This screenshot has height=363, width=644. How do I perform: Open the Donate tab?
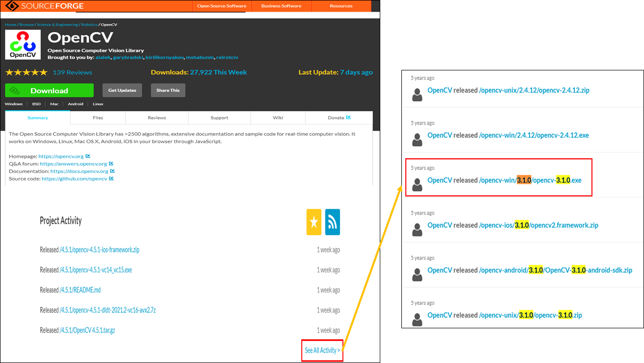point(339,118)
